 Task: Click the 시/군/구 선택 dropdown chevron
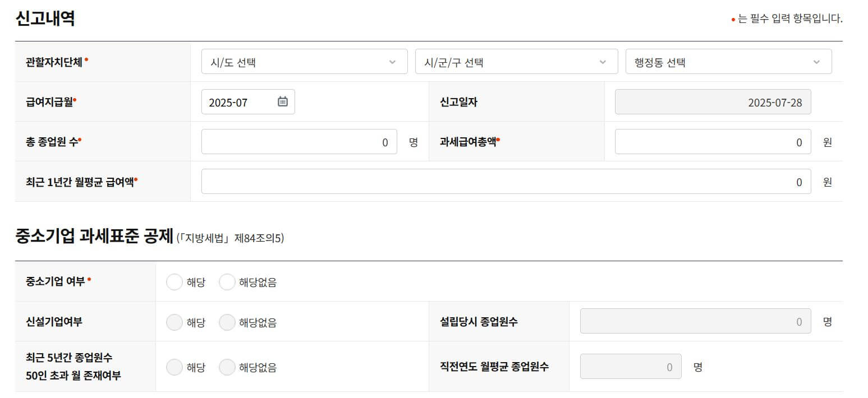604,61
